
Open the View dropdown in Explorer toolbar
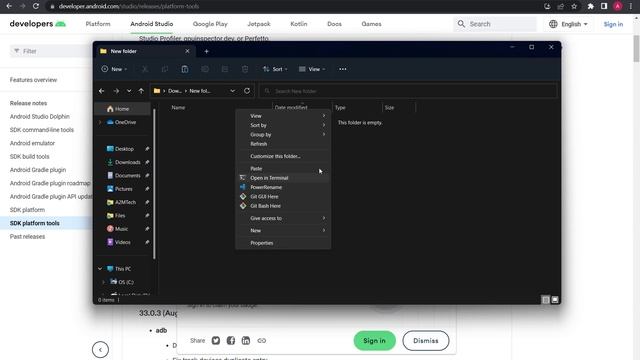pyautogui.click(x=312, y=69)
